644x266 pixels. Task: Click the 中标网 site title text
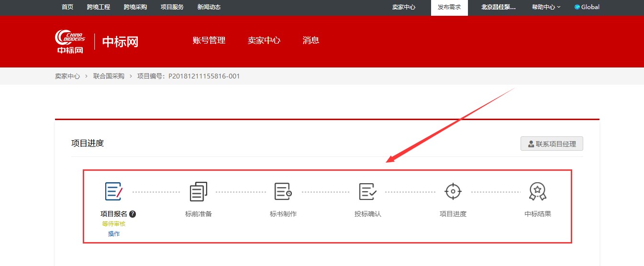click(121, 42)
